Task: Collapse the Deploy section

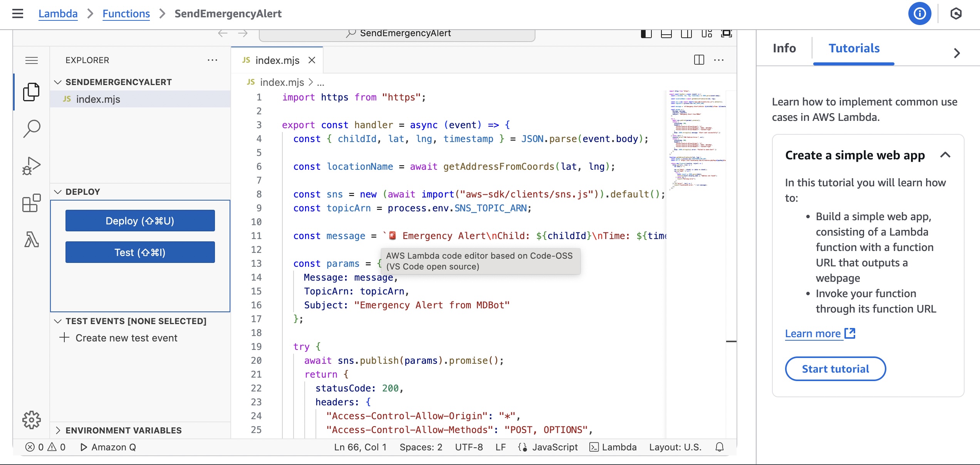Action: pos(82,192)
